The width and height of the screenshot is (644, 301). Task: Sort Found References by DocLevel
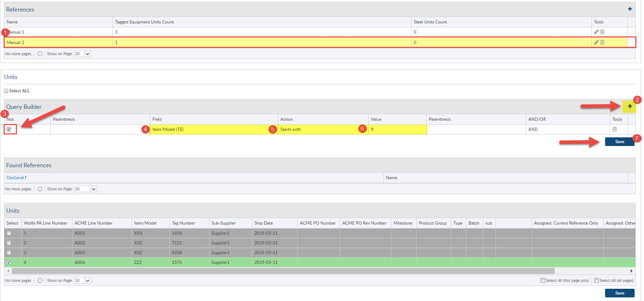click(x=17, y=178)
